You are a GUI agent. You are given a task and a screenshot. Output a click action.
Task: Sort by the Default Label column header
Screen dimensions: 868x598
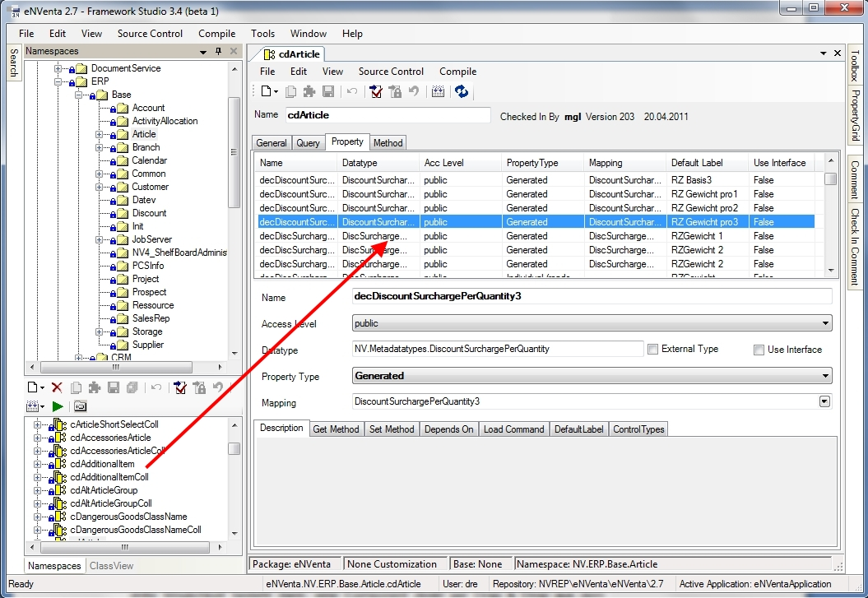(707, 163)
